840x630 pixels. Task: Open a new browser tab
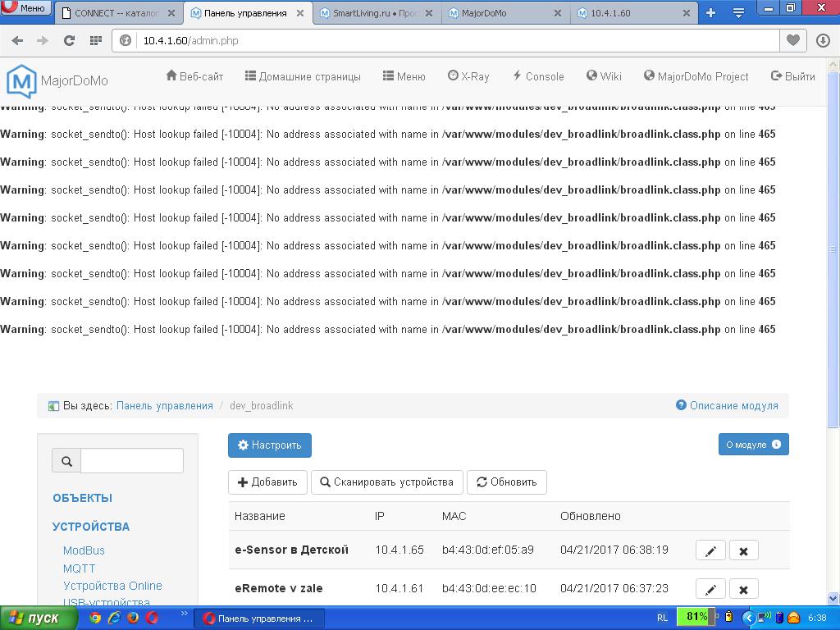(711, 13)
